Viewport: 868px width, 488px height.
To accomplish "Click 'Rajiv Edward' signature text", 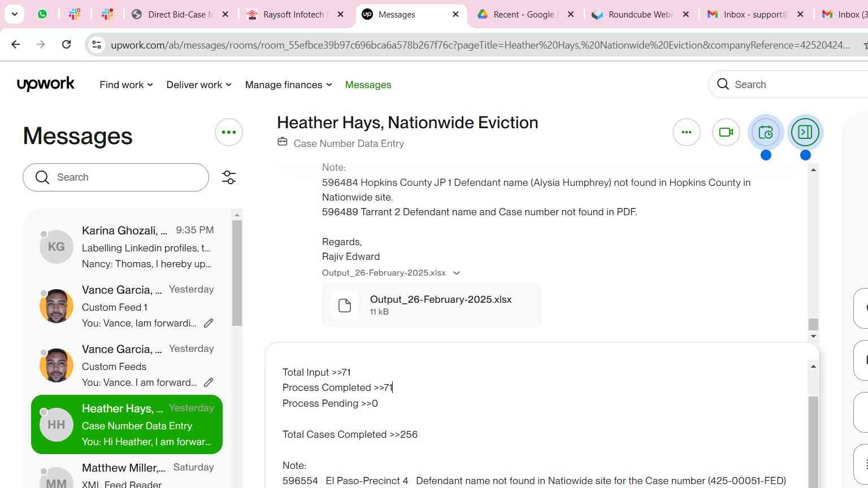I will [351, 256].
